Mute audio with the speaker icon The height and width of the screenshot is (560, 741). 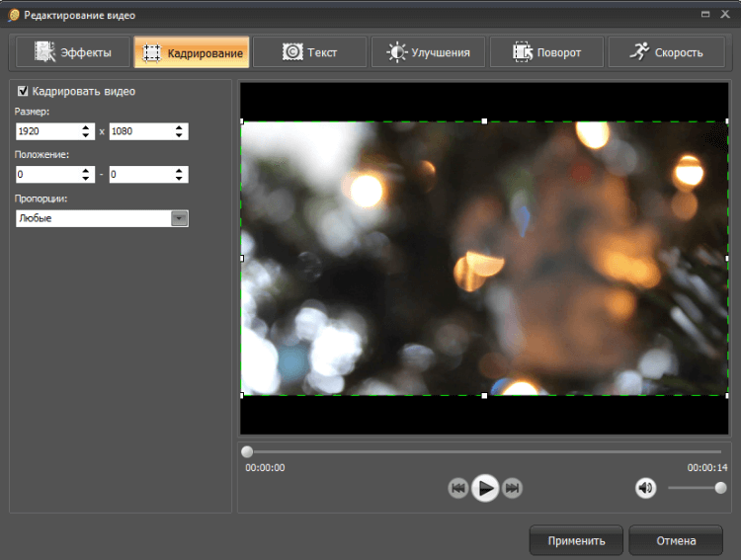645,488
